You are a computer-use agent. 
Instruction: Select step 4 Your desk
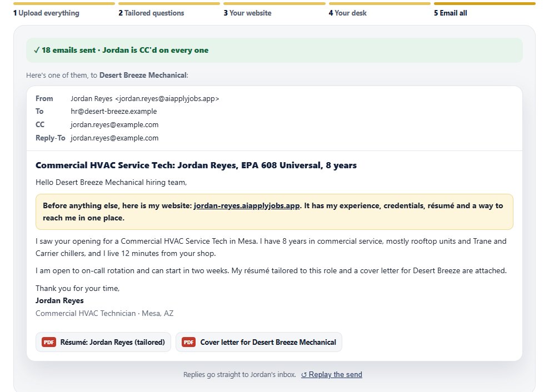(x=348, y=13)
